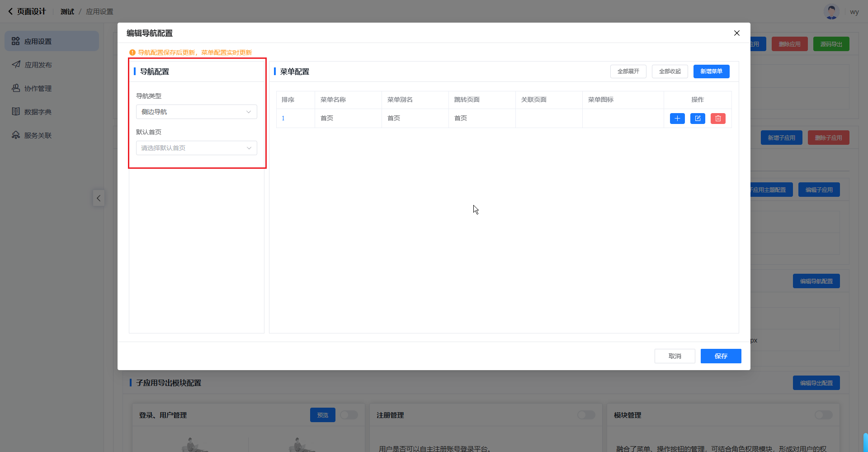Open the 导航类型 dropdown showing 侧边导航
The height and width of the screenshot is (452, 868).
pyautogui.click(x=196, y=112)
